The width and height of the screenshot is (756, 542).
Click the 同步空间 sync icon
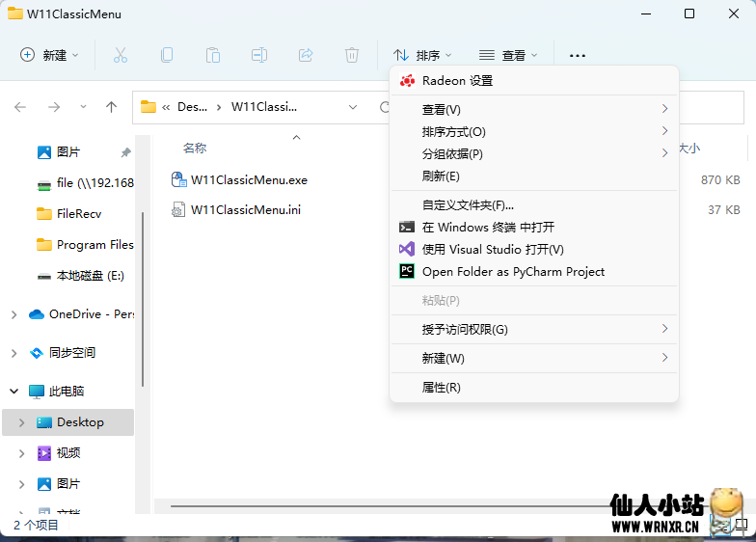pyautogui.click(x=37, y=353)
